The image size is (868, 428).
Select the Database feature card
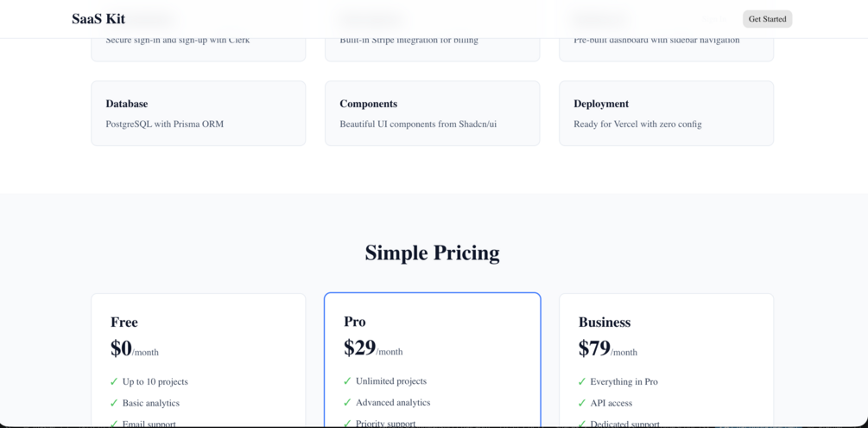[x=198, y=113]
